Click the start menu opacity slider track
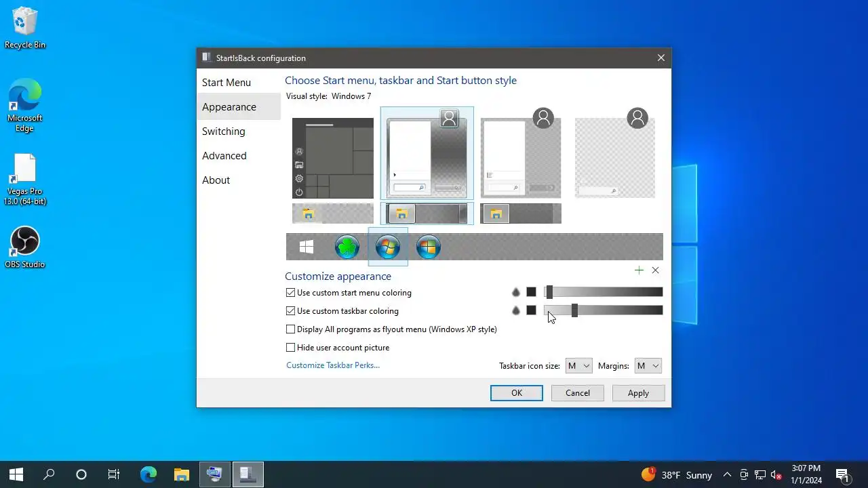Image resolution: width=868 pixels, height=488 pixels. coord(604,292)
